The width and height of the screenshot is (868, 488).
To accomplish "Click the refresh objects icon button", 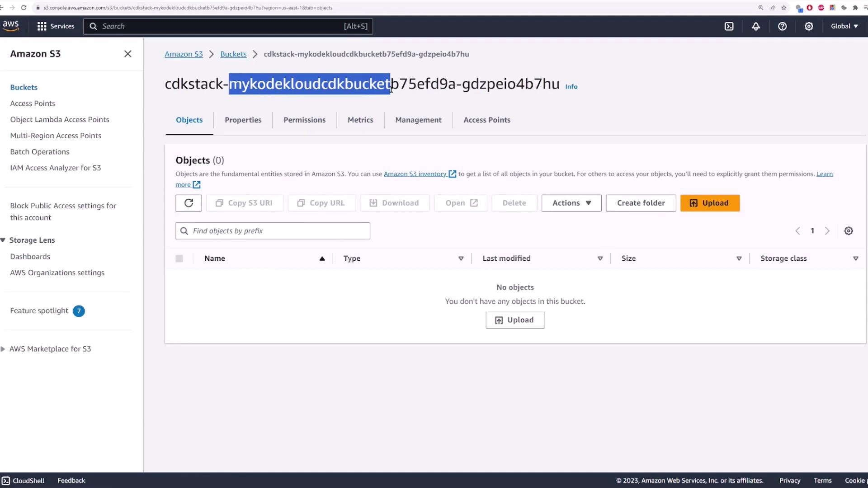I will [189, 203].
